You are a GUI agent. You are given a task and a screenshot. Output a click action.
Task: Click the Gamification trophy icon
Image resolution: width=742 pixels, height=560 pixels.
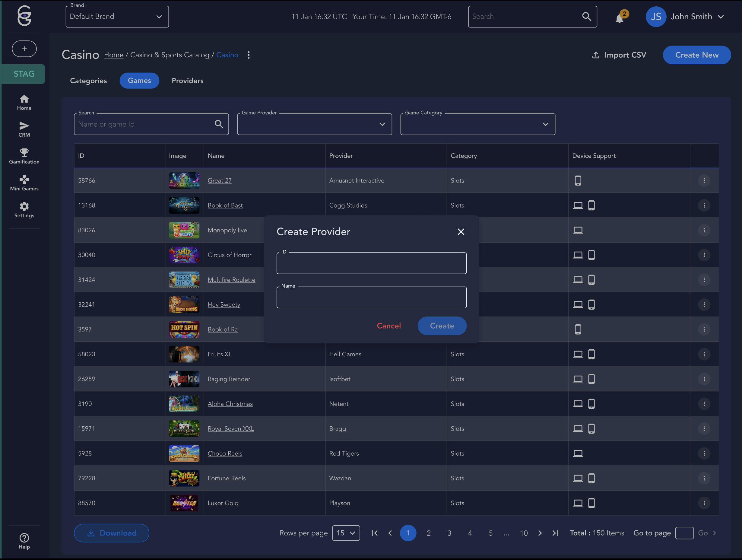(24, 153)
